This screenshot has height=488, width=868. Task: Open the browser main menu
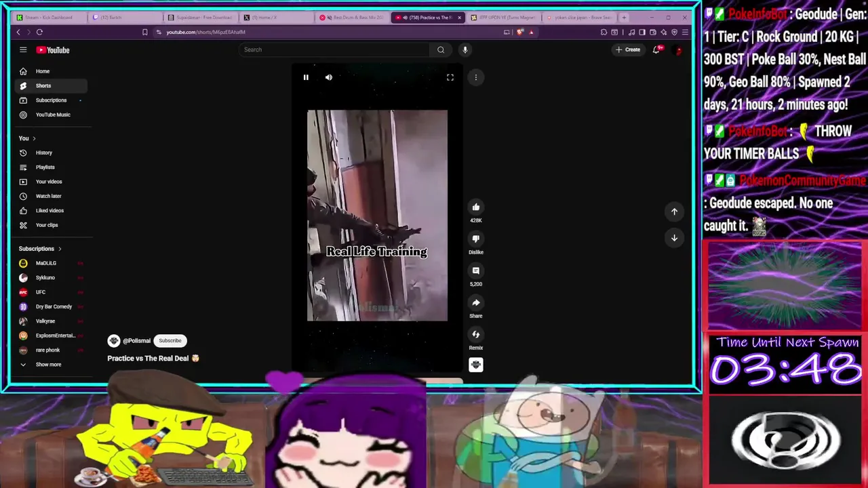point(685,32)
